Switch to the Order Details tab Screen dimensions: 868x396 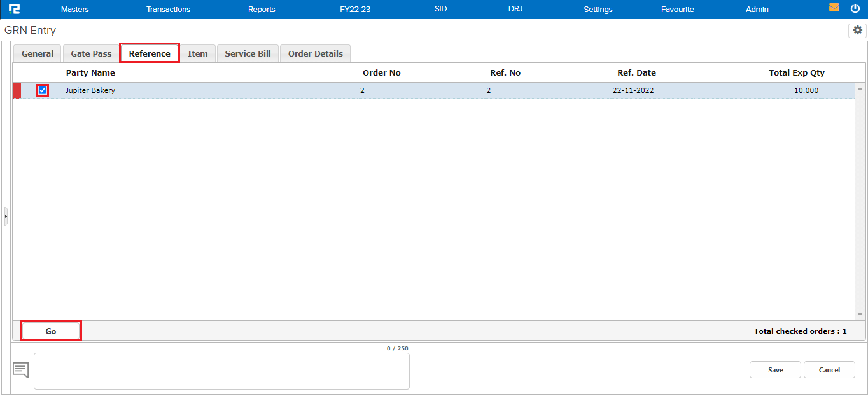(315, 53)
